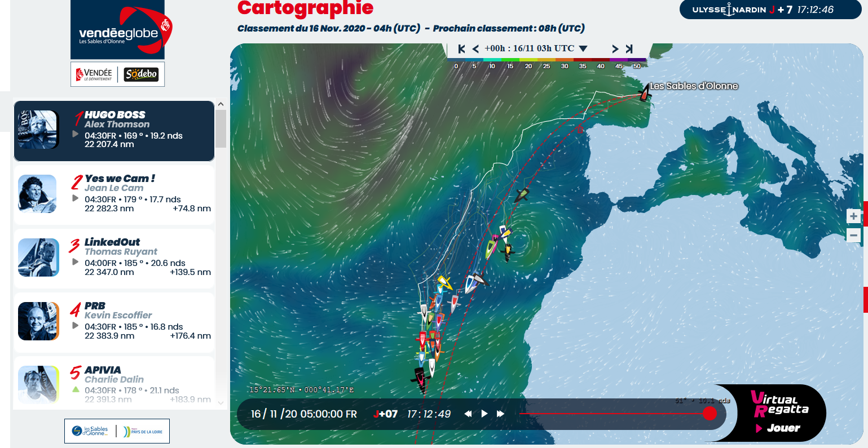
Task: Click the J+07 elapsed day label
Action: [386, 414]
